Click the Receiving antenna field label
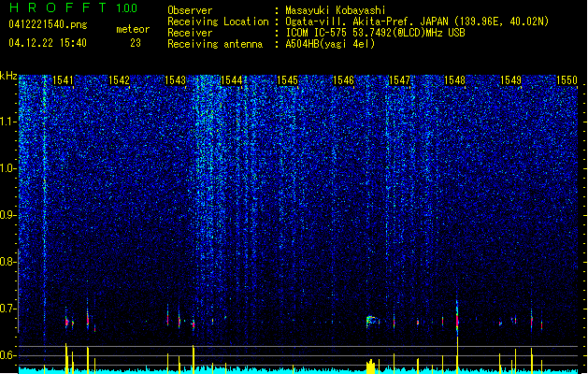The image size is (588, 374). click(x=215, y=44)
